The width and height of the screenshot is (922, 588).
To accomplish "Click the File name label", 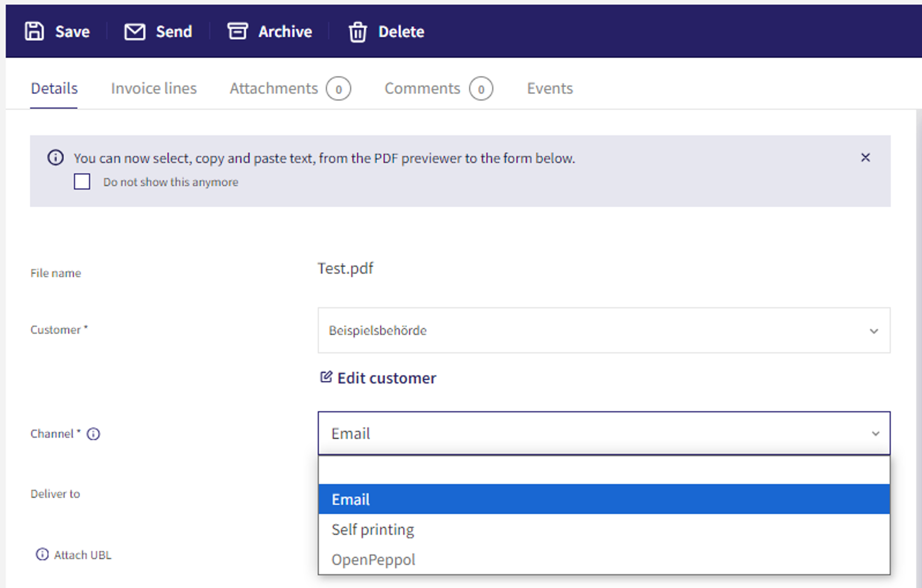I will pos(55,273).
